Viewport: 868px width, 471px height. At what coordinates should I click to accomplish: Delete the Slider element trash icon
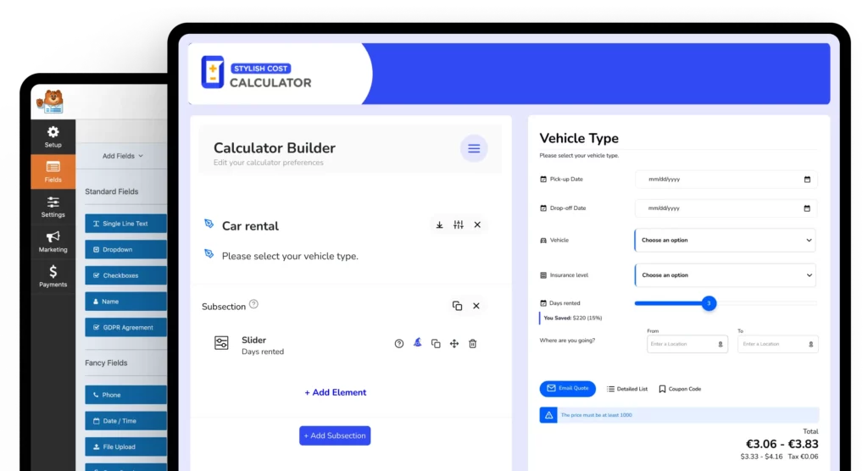coord(473,344)
